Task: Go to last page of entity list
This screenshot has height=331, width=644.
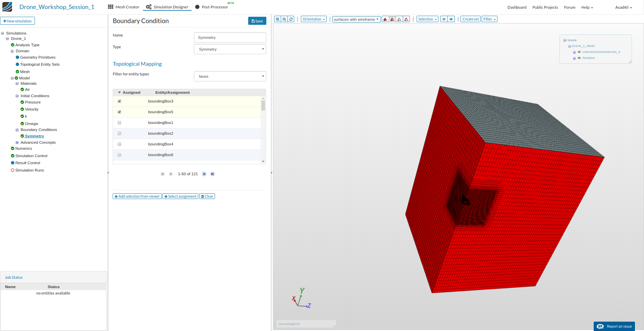Action: pos(212,174)
